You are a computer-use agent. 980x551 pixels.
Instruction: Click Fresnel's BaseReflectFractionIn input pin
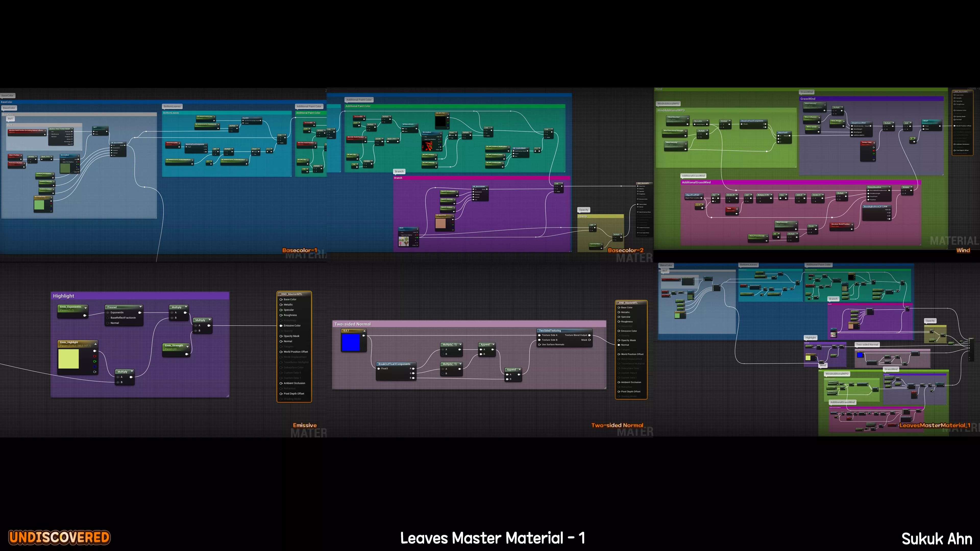click(108, 318)
